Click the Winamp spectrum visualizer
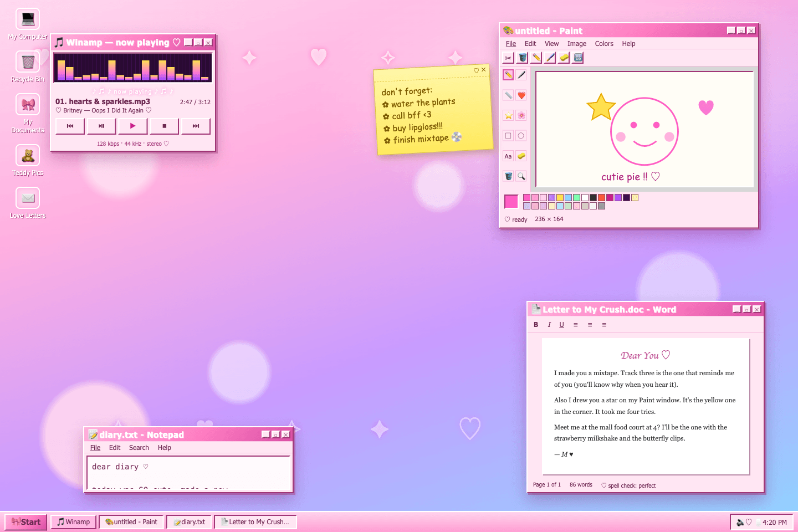This screenshot has width=798, height=532. click(x=132, y=68)
